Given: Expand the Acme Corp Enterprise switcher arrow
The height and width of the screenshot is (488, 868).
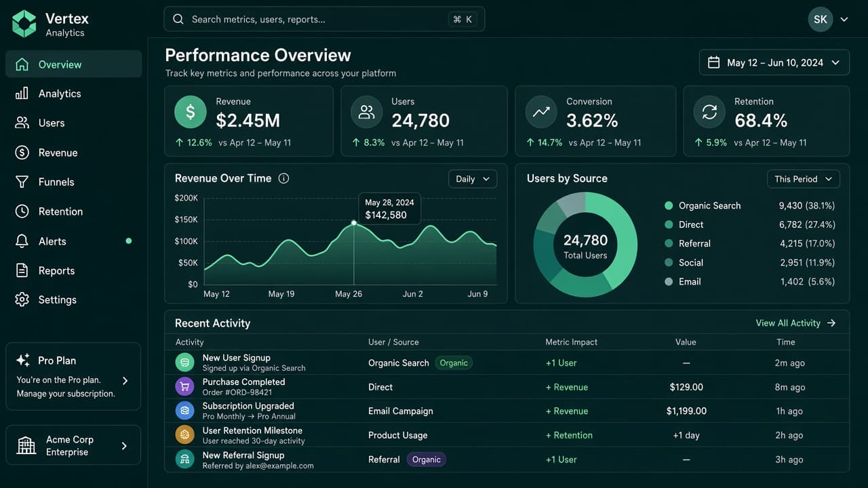Looking at the screenshot, I should (x=124, y=446).
